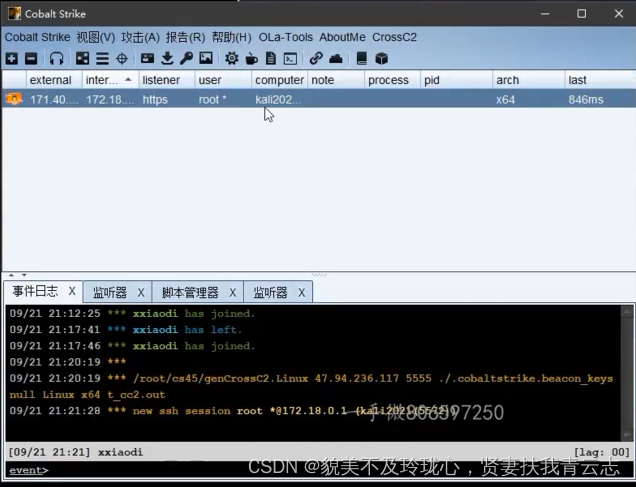This screenshot has width=636, height=487.
Task: Select the 172.18... internal IP cell
Action: click(x=110, y=99)
